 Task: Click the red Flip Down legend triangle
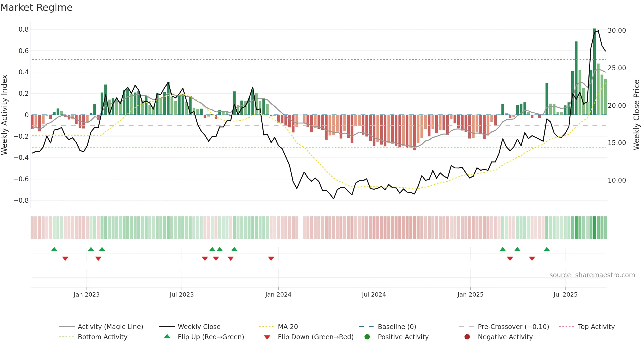point(267,337)
